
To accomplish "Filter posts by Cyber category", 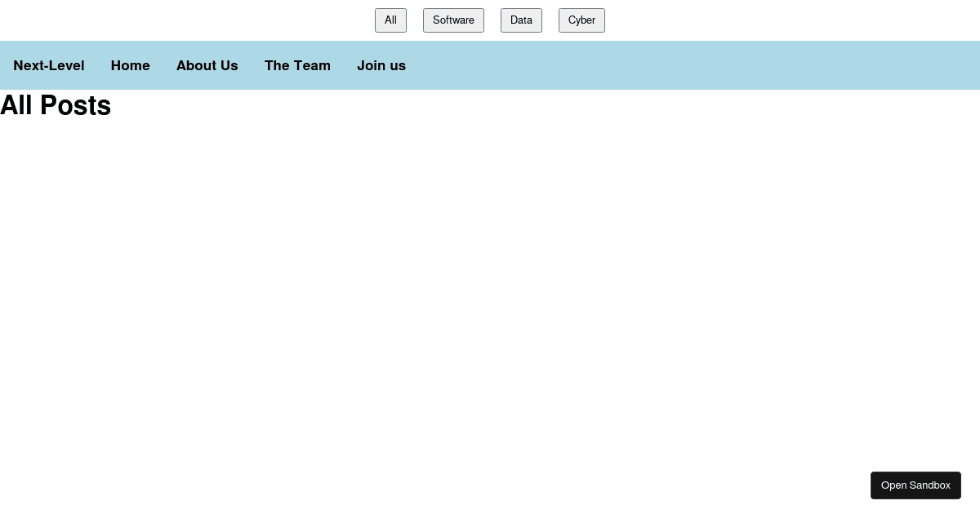I will 581,20.
